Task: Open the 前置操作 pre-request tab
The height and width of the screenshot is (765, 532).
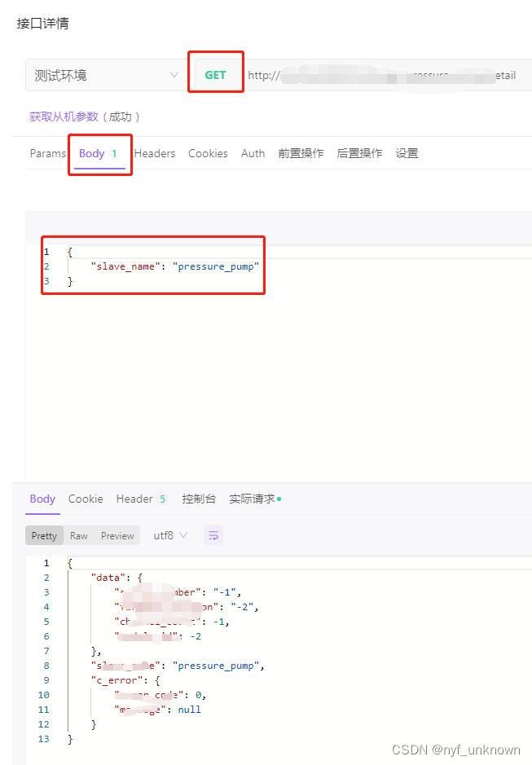Action: coord(301,153)
